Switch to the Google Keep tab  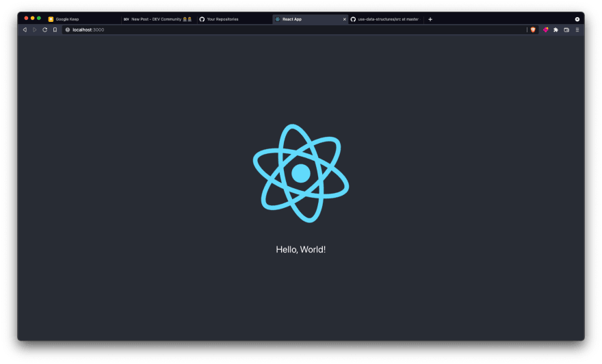click(x=83, y=19)
